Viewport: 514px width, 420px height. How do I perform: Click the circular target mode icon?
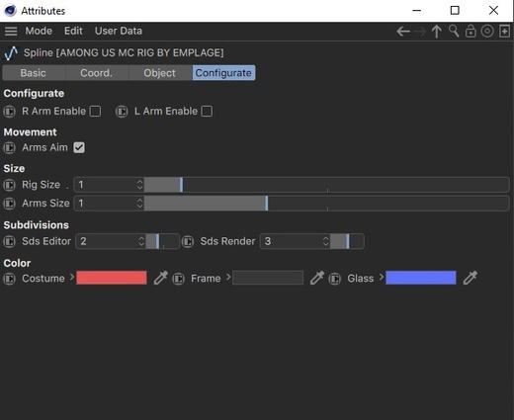(487, 31)
